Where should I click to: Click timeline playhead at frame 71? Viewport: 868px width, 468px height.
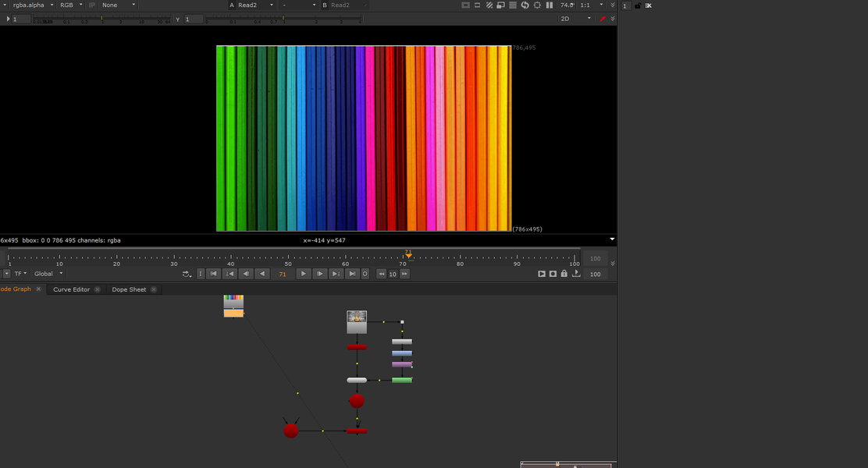(x=408, y=254)
